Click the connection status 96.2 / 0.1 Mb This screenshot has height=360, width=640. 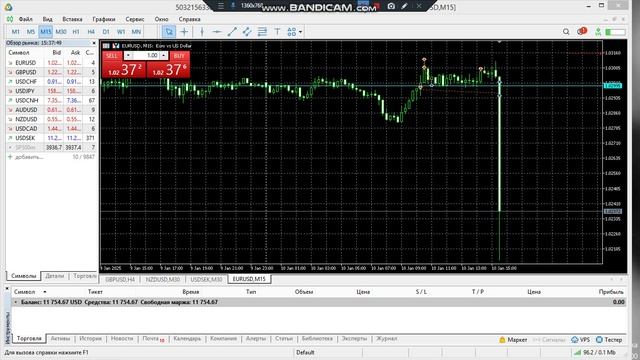click(594, 352)
